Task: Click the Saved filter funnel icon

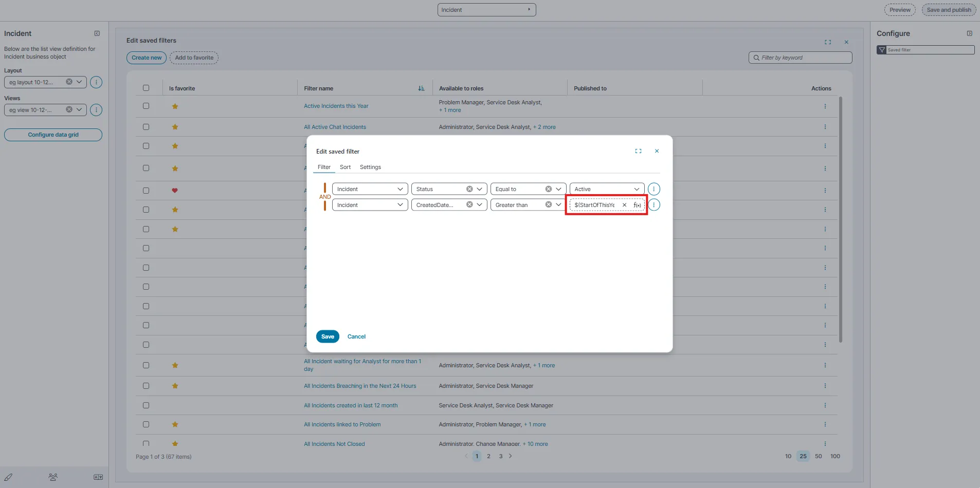Action: pos(882,50)
